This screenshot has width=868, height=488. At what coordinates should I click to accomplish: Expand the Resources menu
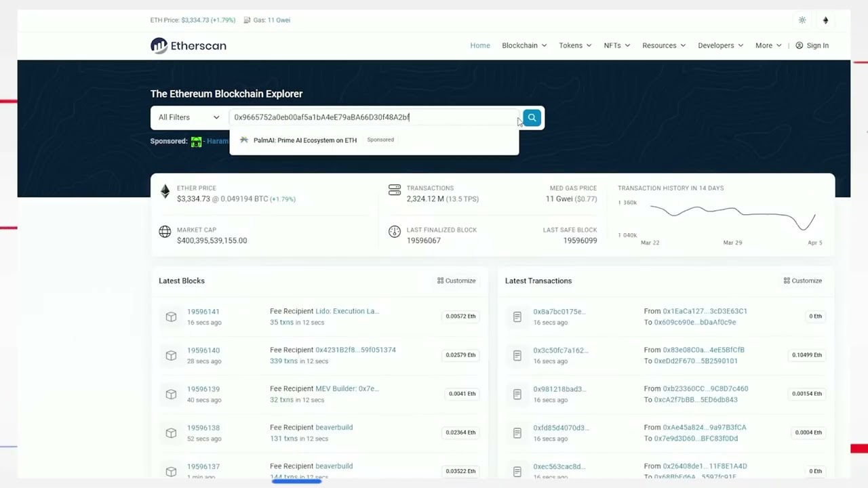point(664,45)
